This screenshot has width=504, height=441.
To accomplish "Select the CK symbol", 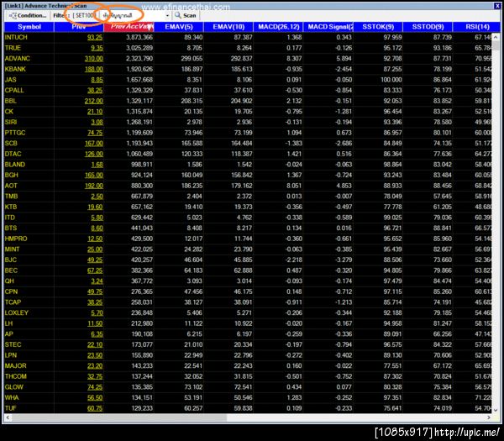I will pos(9,112).
